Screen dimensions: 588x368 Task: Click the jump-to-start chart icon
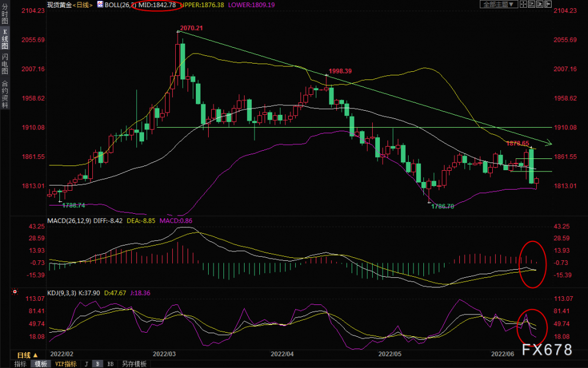pos(532,4)
